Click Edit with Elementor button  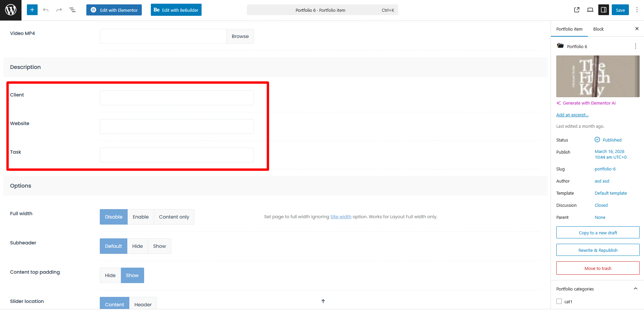point(114,10)
